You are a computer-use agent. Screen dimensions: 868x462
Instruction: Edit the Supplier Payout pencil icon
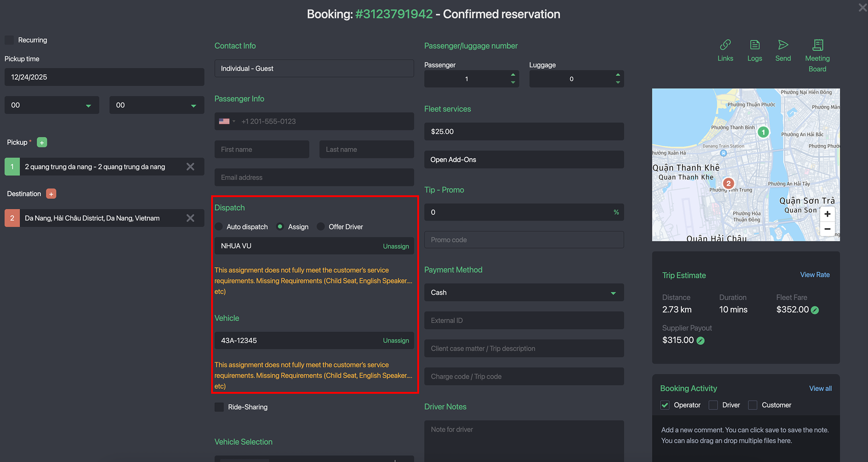(700, 340)
